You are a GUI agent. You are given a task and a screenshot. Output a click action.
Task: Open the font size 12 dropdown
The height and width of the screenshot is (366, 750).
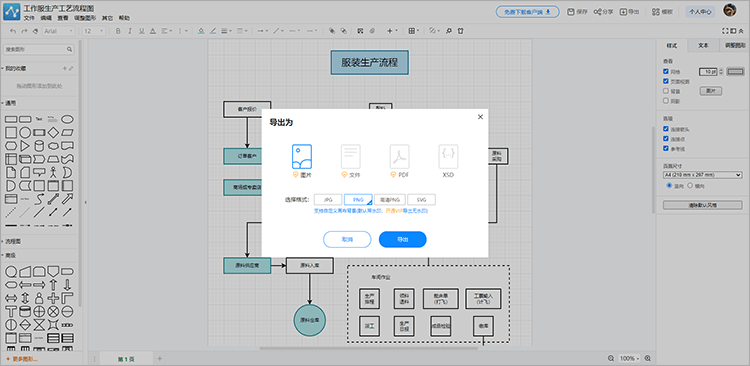[x=94, y=31]
